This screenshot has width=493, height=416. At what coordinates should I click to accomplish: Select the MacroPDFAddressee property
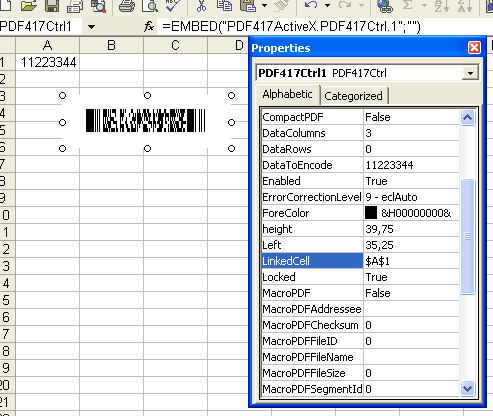[x=312, y=309]
